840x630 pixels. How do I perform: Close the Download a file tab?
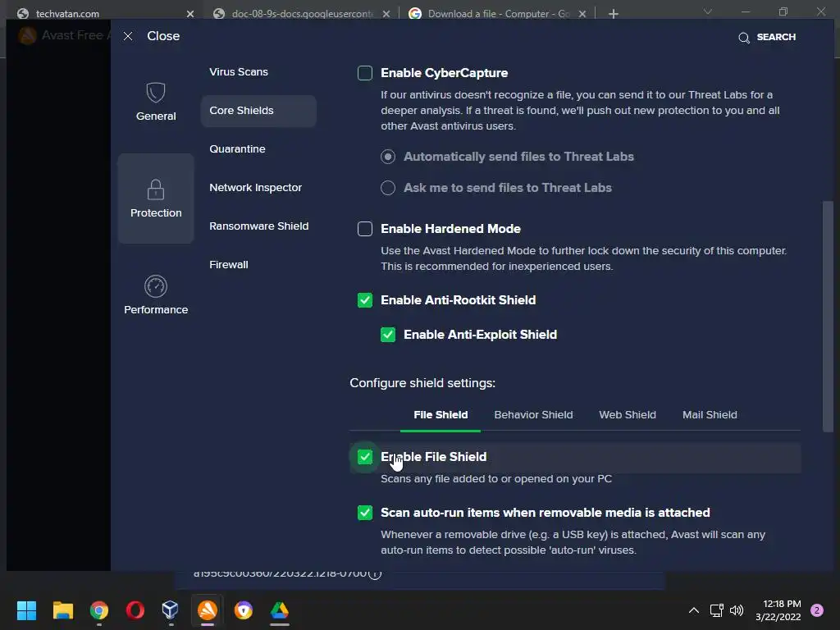click(582, 14)
